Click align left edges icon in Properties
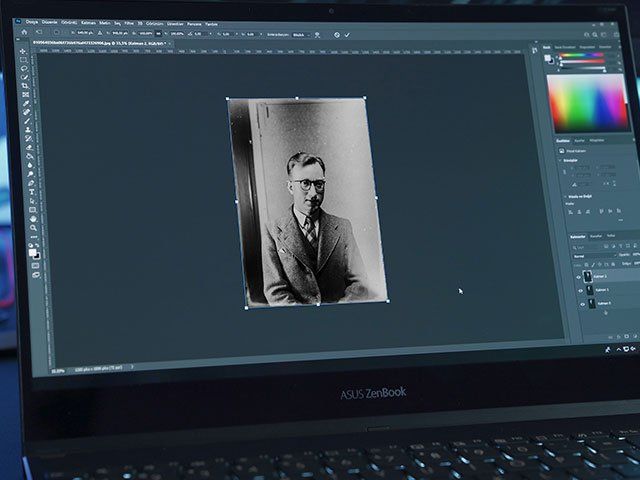 coord(570,212)
